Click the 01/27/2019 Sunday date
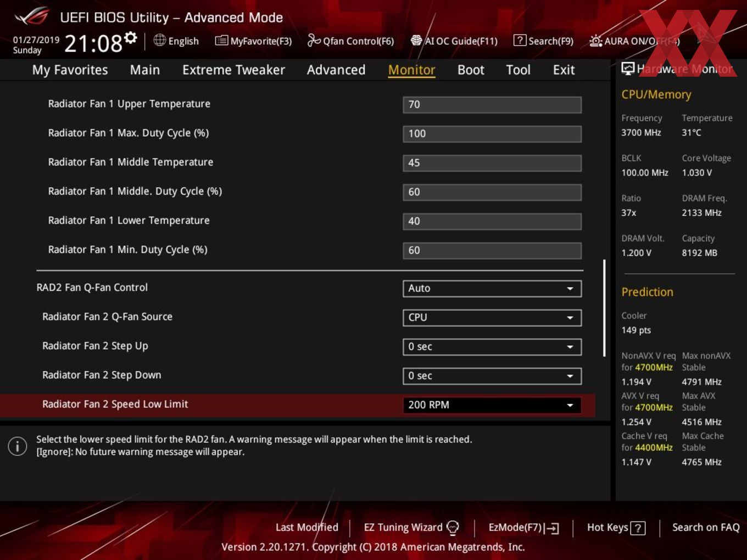The width and height of the screenshot is (747, 560). point(36,45)
